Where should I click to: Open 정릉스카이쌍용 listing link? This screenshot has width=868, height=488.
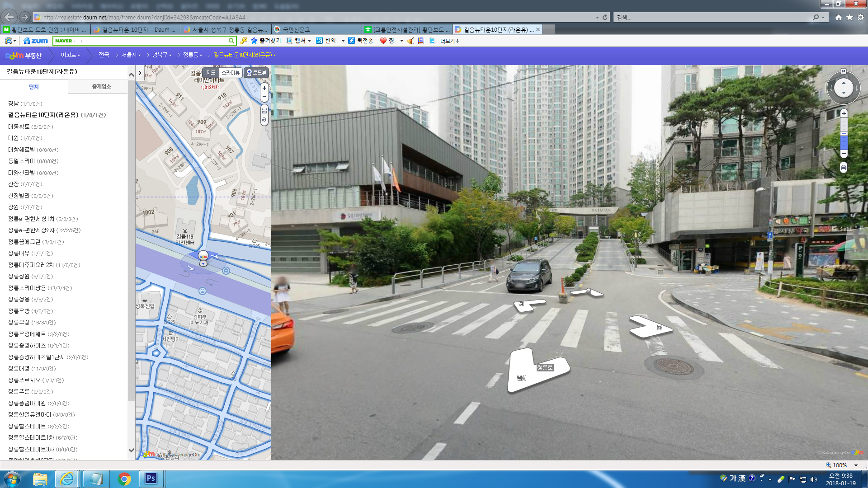point(27,288)
